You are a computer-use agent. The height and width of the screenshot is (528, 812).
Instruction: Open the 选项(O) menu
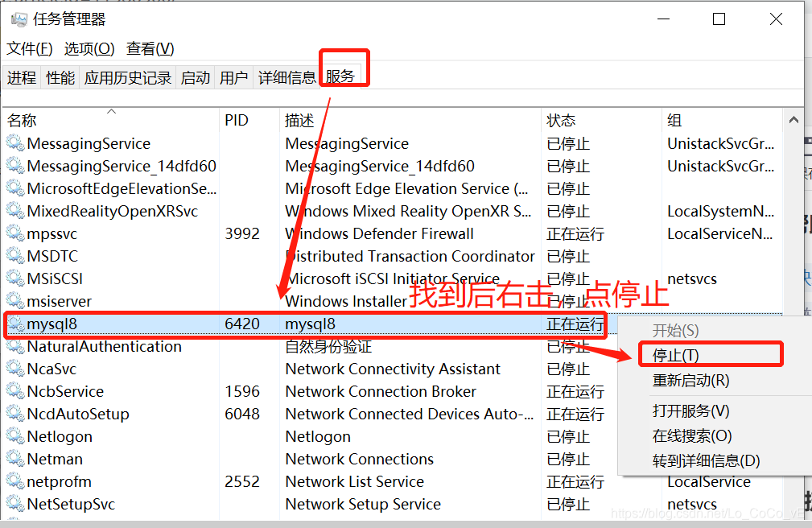pyautogui.click(x=89, y=48)
